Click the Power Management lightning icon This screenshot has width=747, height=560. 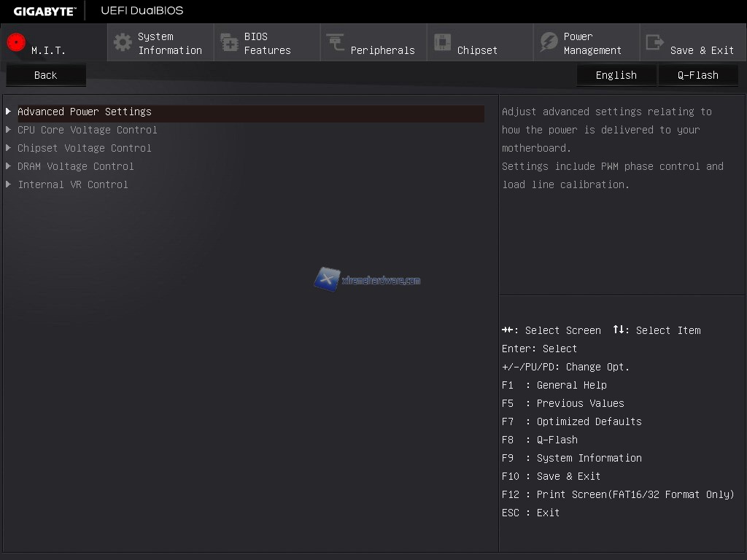(549, 42)
